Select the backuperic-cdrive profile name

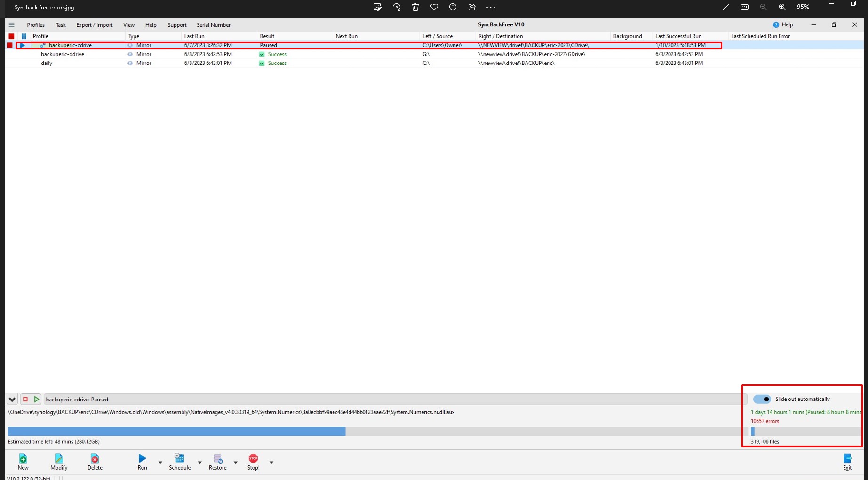(70, 45)
